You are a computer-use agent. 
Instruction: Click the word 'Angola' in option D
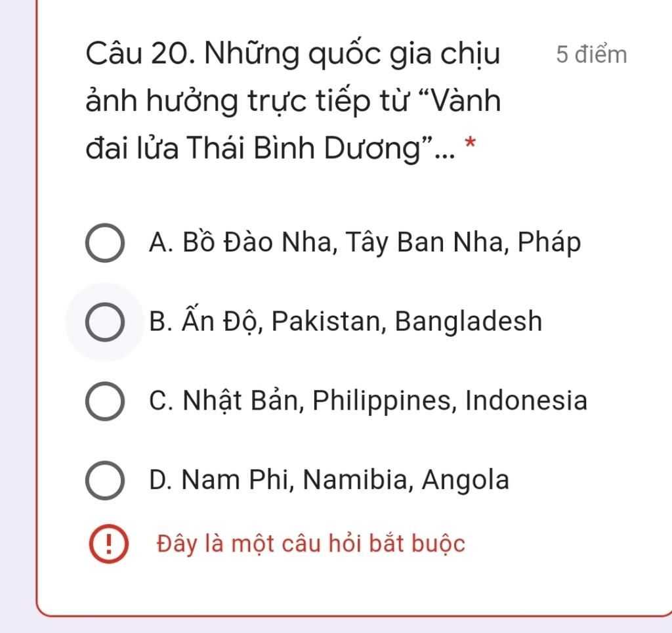465,481
